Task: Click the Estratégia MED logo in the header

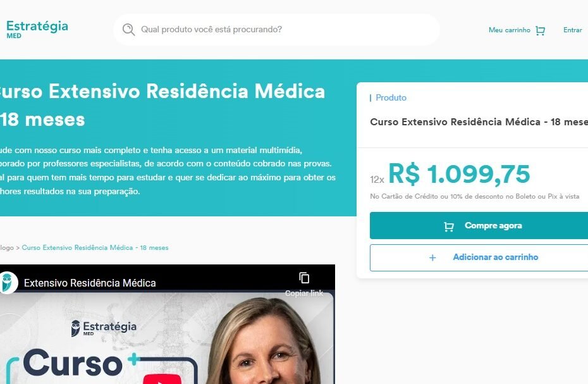Action: tap(37, 29)
